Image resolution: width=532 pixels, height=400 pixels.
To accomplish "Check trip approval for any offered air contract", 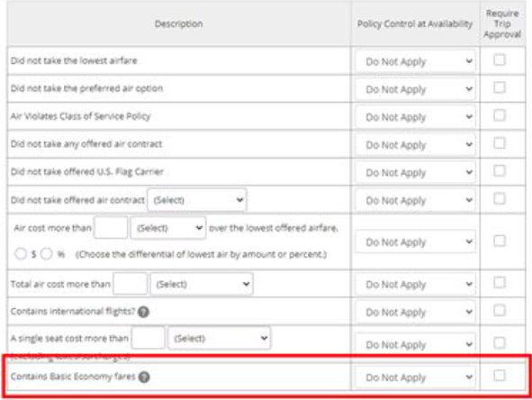I will coord(500,143).
